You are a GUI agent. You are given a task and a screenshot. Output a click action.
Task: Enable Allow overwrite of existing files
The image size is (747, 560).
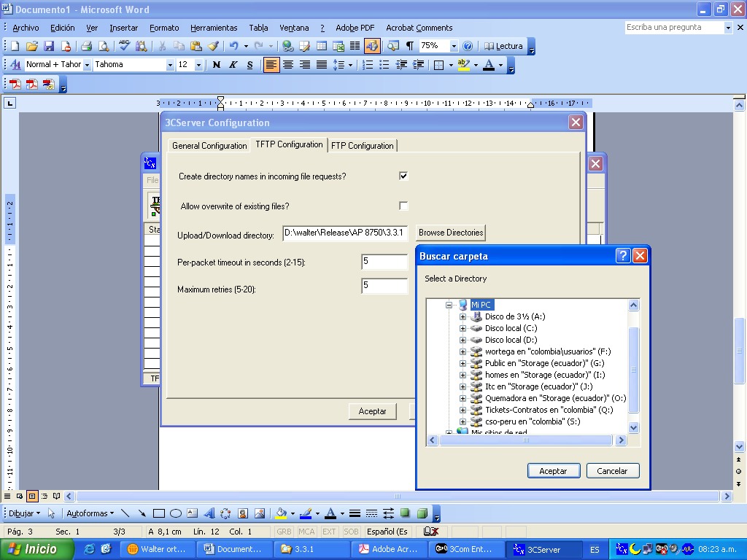coord(403,206)
